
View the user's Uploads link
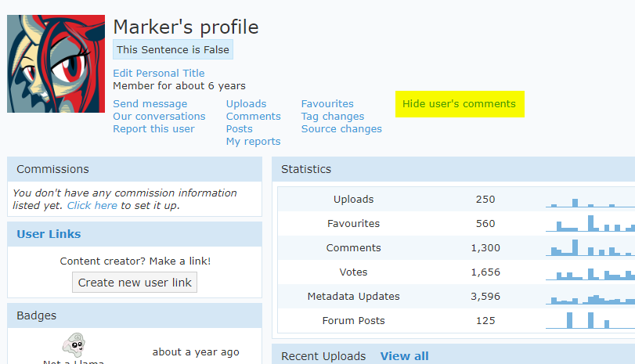pos(246,103)
